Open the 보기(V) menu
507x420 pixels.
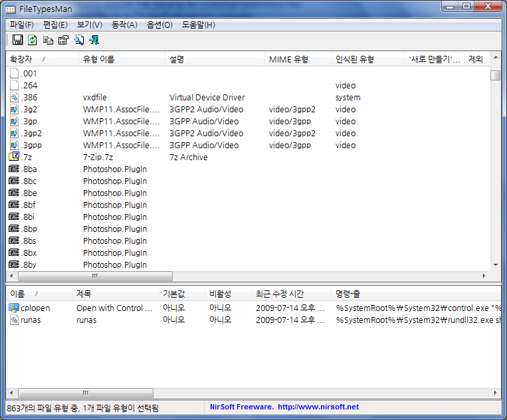[x=90, y=25]
